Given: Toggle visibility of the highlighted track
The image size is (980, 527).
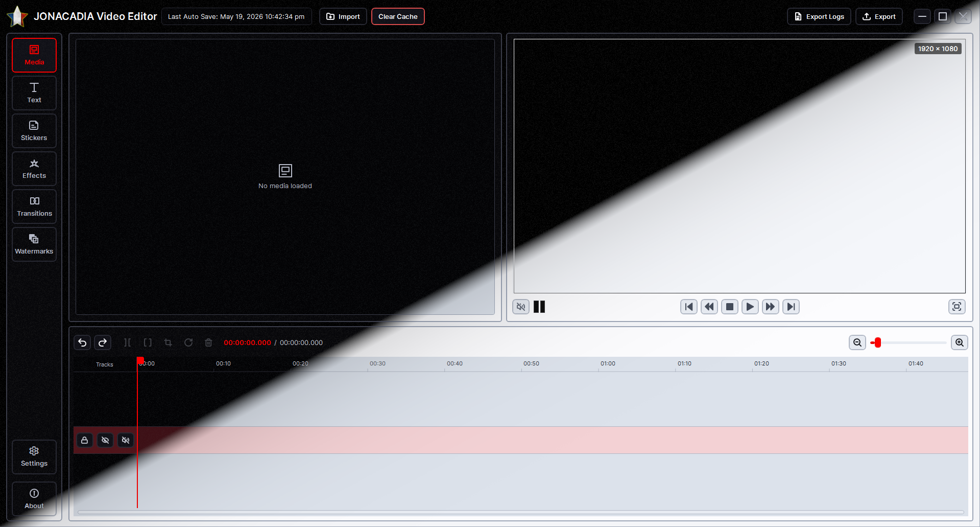Looking at the screenshot, I should click(105, 440).
